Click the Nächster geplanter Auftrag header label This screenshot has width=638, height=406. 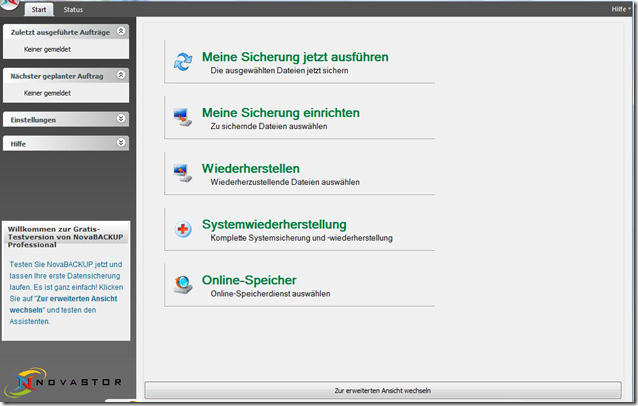(x=57, y=76)
